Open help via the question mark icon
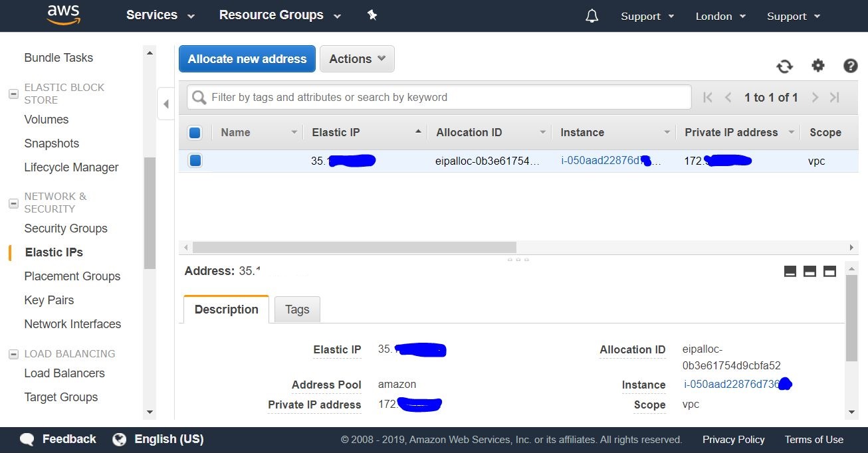 point(851,66)
